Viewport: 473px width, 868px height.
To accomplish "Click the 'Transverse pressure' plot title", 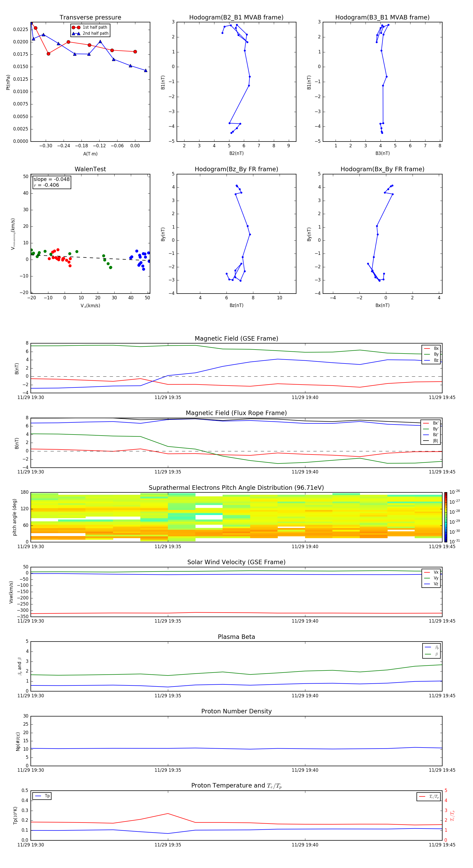I will [90, 17].
